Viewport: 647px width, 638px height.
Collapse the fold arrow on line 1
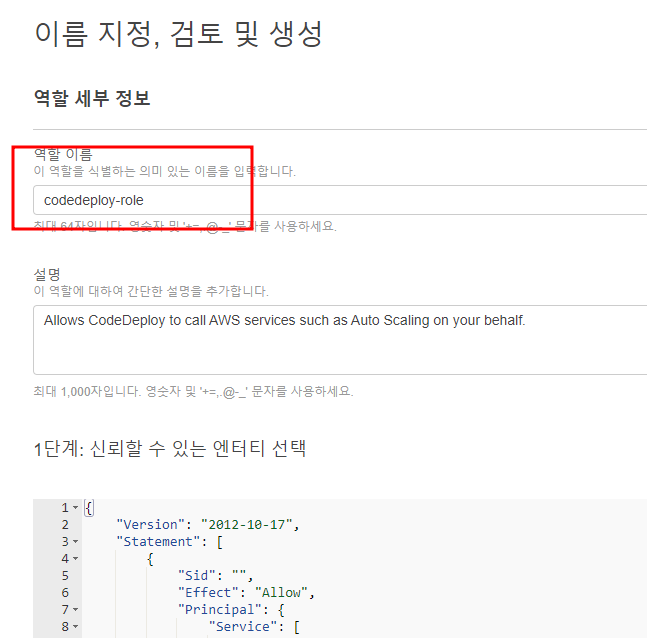[76, 508]
